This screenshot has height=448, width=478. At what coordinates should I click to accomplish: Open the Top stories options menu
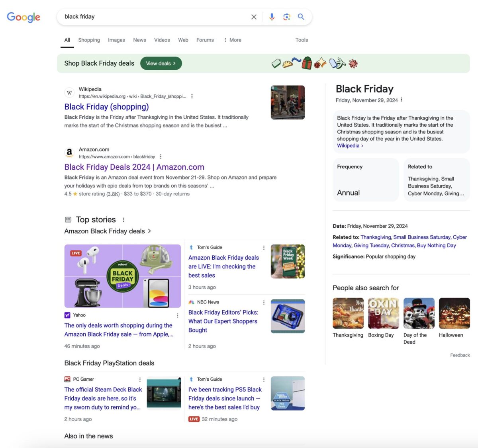123,219
